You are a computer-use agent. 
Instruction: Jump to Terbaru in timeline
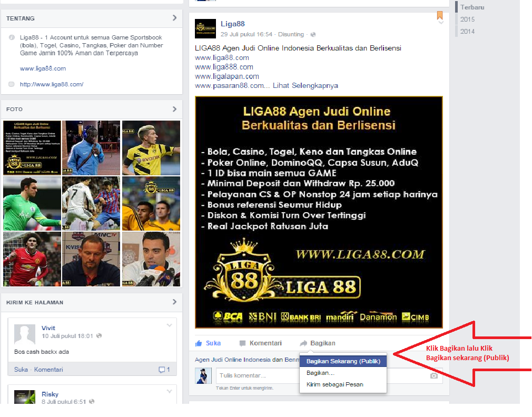[x=472, y=7]
